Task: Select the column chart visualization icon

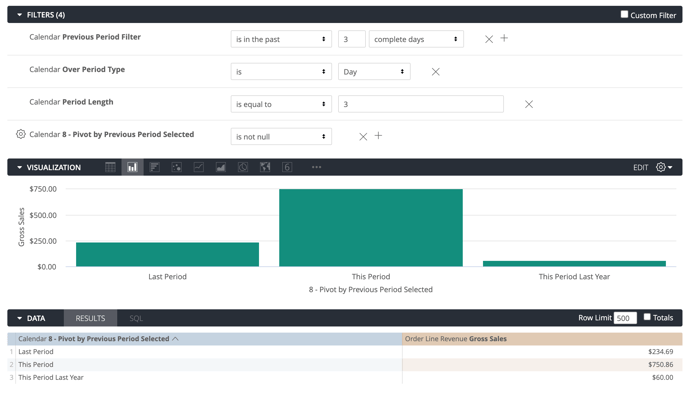Action: pyautogui.click(x=132, y=167)
